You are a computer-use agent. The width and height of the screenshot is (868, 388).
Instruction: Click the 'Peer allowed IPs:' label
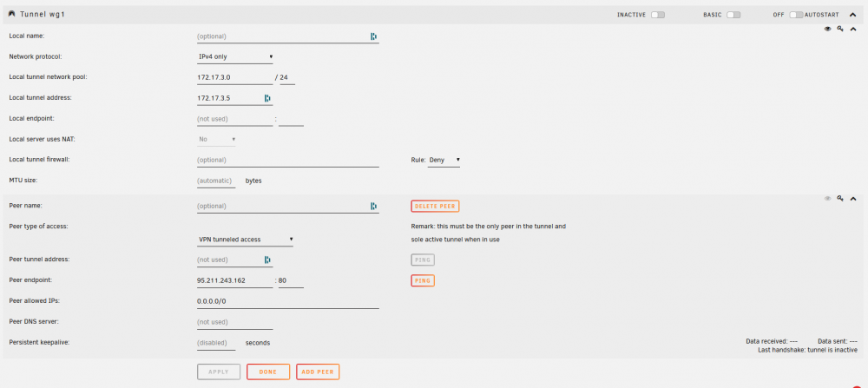(35, 301)
